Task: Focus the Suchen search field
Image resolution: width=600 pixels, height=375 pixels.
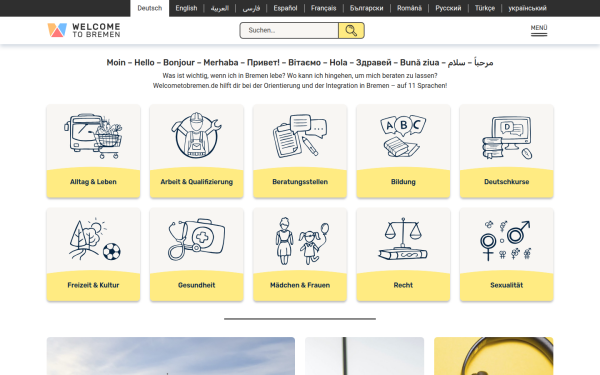Action: 289,31
